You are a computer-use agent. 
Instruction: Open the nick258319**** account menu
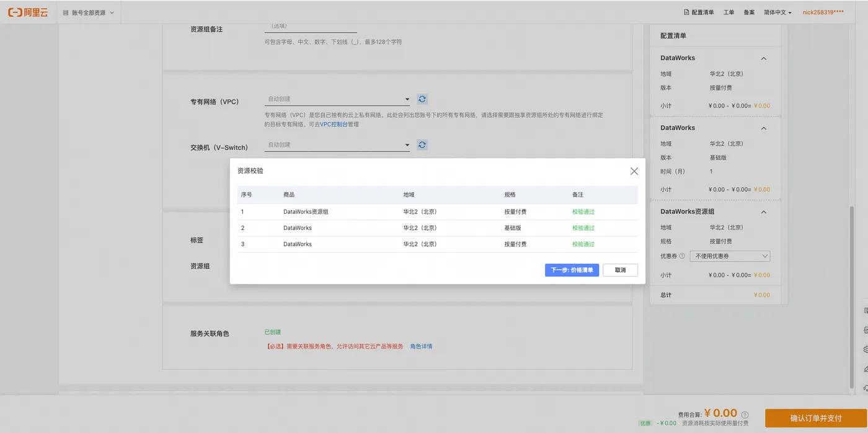[823, 12]
